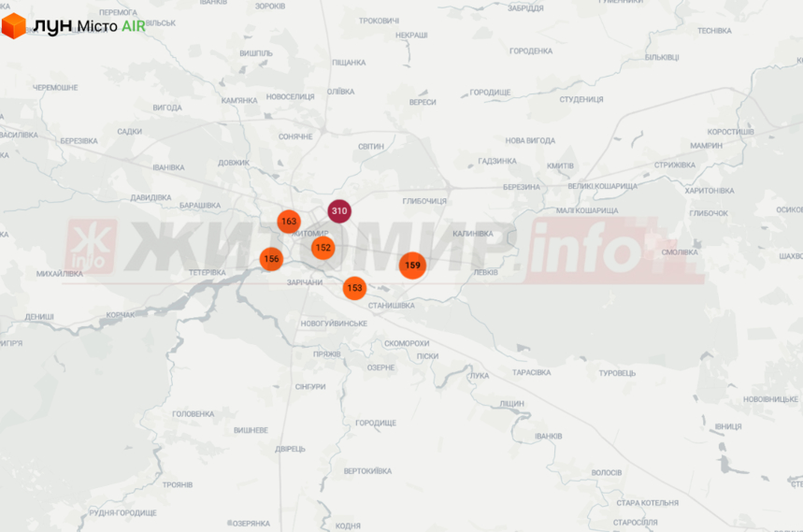Click the Тетерівка village label
This screenshot has width=803, height=532.
click(208, 273)
